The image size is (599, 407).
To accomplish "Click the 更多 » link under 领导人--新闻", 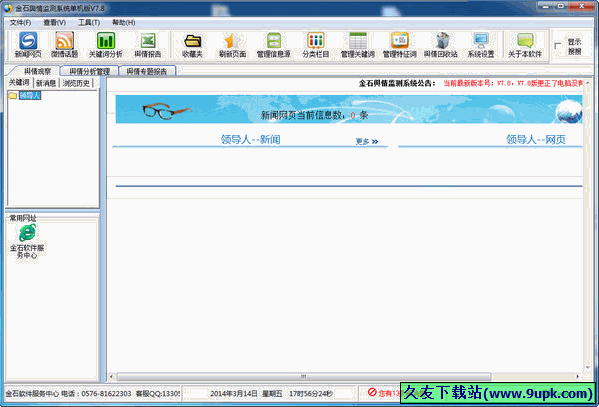I will tap(367, 141).
